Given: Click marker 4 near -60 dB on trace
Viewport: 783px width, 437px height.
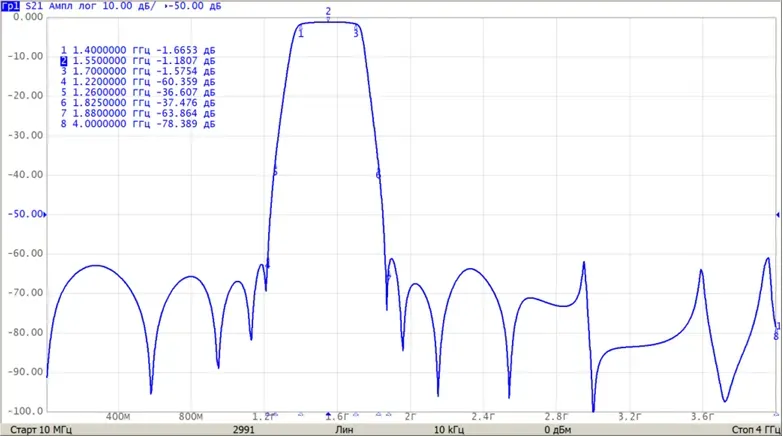Looking at the screenshot, I should coord(268,265).
